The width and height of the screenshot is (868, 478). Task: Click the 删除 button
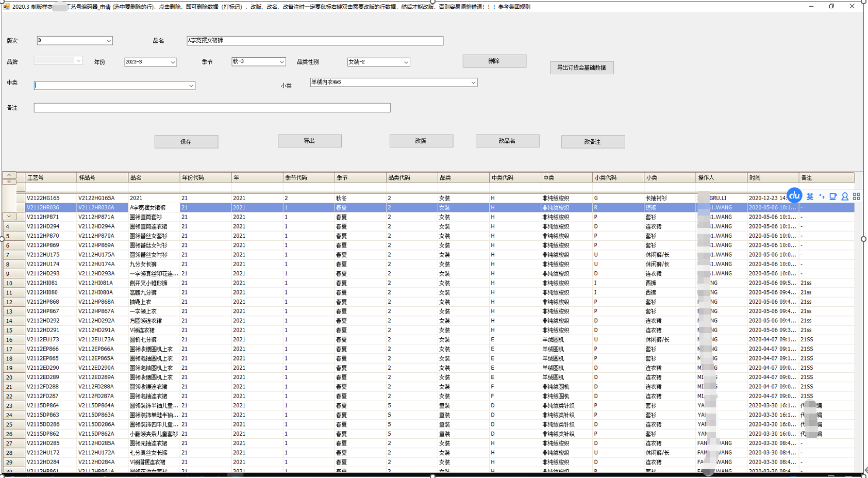[494, 61]
